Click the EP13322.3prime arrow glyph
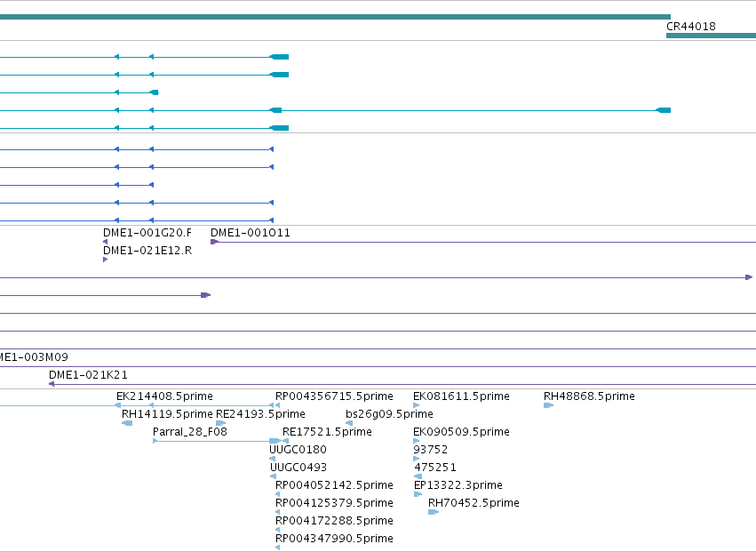This screenshot has height=552, width=756. (x=418, y=494)
